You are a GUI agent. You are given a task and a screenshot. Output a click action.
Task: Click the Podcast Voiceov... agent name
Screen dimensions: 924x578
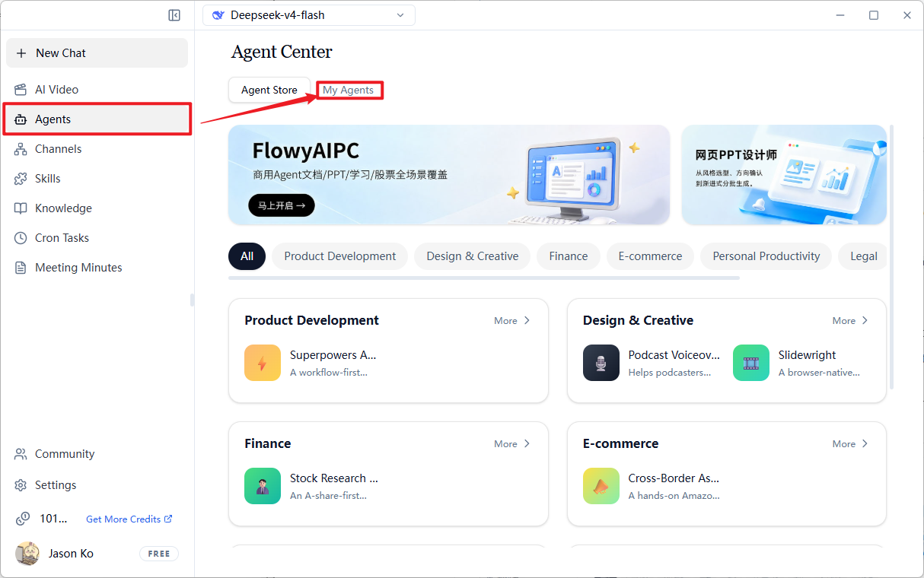click(x=674, y=355)
